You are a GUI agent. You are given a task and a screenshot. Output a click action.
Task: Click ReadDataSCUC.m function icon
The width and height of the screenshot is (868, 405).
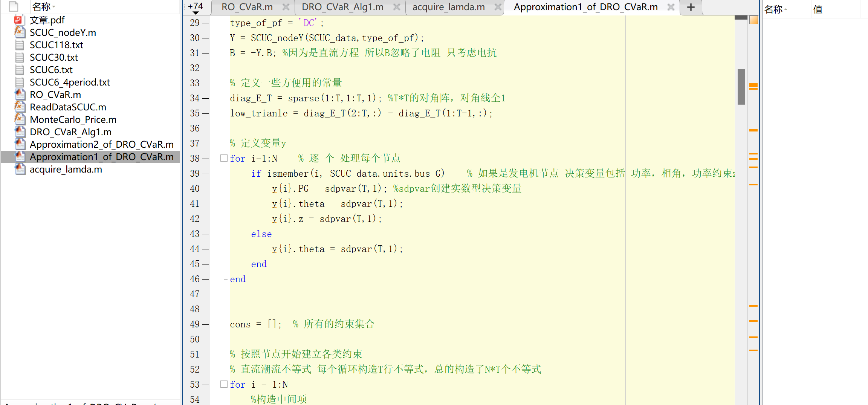(x=20, y=107)
